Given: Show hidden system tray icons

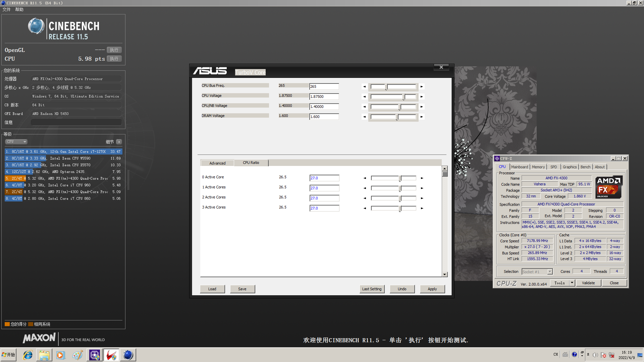Looking at the screenshot, I should pyautogui.click(x=588, y=355).
